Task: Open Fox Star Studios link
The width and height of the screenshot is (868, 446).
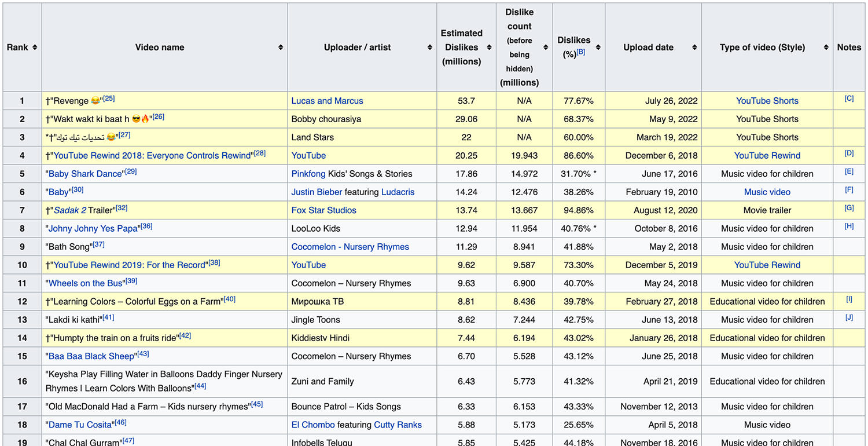Action: pos(324,210)
